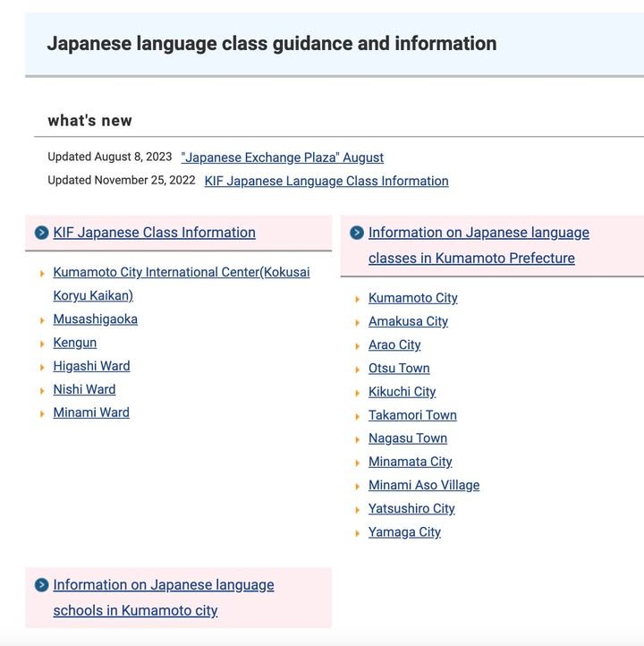
Task: Click the circle arrow icon beside Kumamoto Prefecture classes heading
Action: click(356, 233)
